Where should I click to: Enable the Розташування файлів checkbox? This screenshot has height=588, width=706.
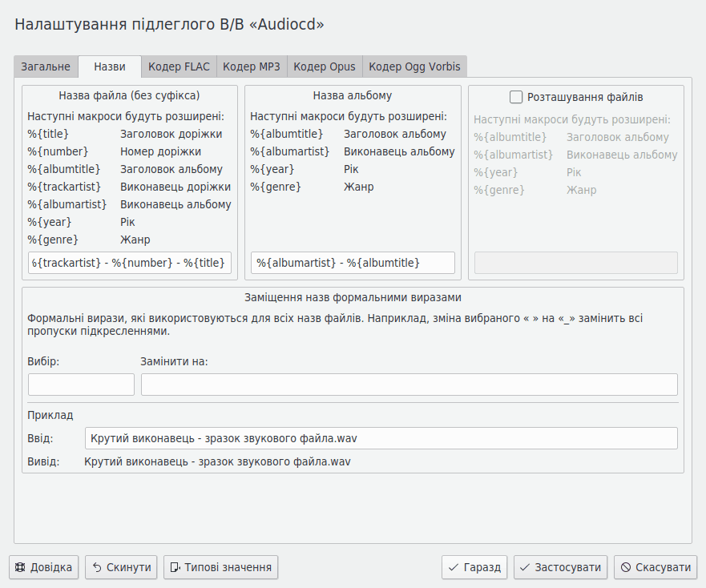click(x=517, y=97)
